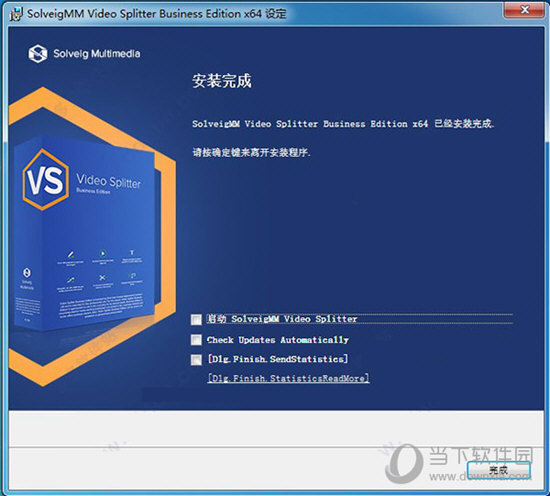Close the installer window

coord(524,10)
